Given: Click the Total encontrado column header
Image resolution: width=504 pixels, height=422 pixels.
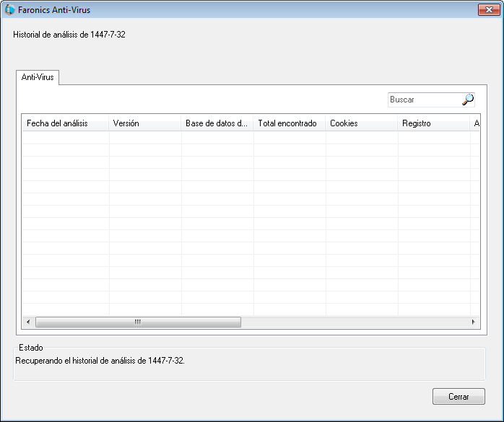Looking at the screenshot, I should click(x=289, y=123).
